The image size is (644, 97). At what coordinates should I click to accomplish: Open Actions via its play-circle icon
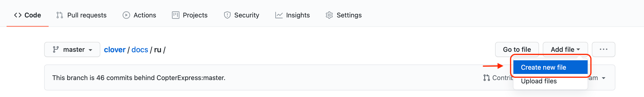tap(126, 15)
